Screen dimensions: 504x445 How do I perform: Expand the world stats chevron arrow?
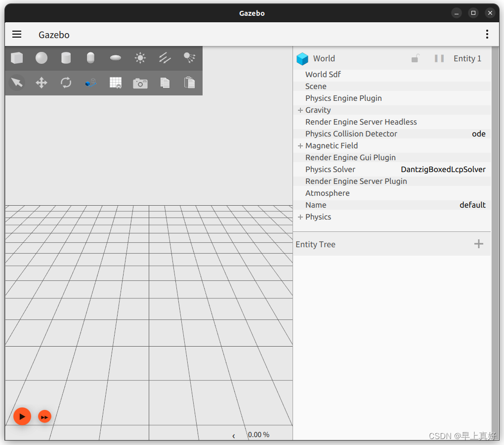234,436
